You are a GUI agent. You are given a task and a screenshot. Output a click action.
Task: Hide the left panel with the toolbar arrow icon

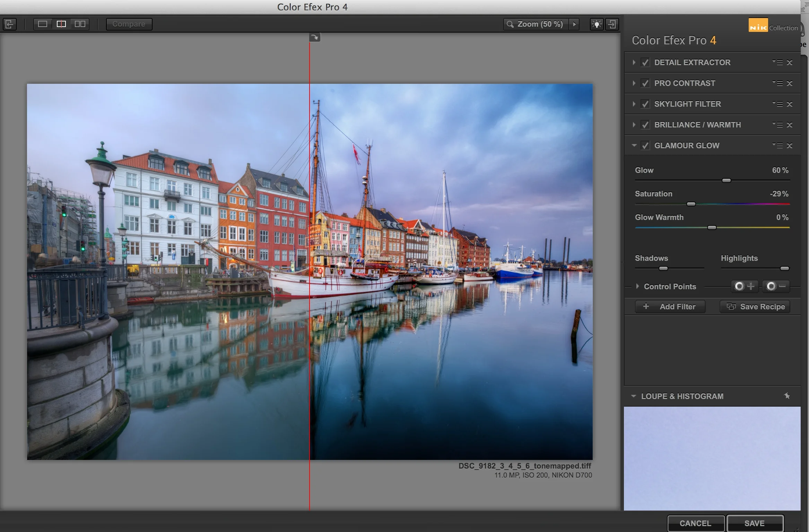(9, 24)
